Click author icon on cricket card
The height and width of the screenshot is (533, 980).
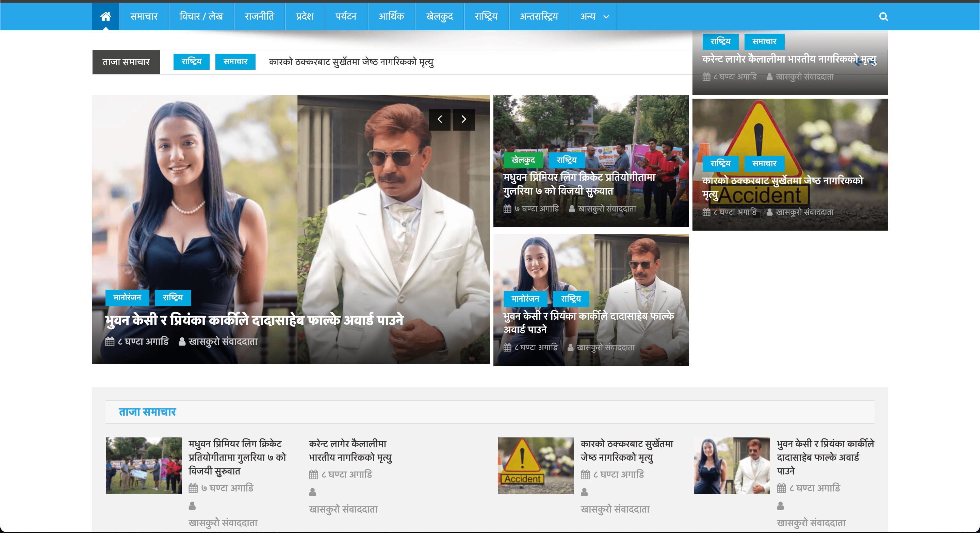(572, 209)
